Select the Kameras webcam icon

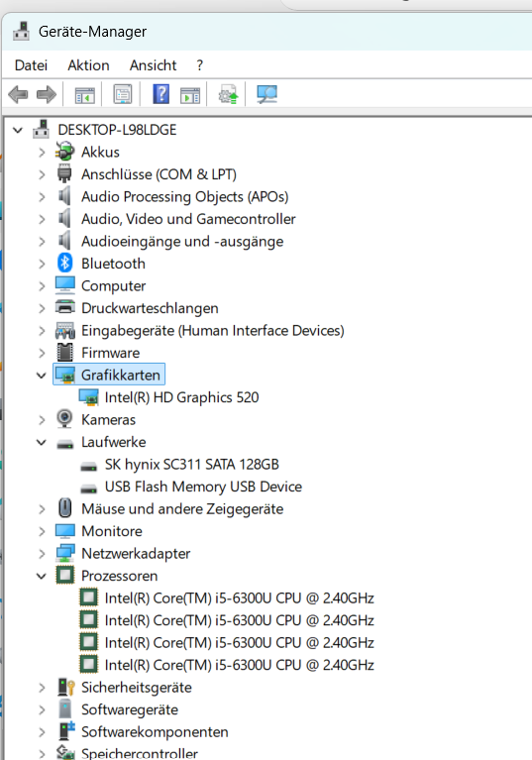click(x=64, y=419)
